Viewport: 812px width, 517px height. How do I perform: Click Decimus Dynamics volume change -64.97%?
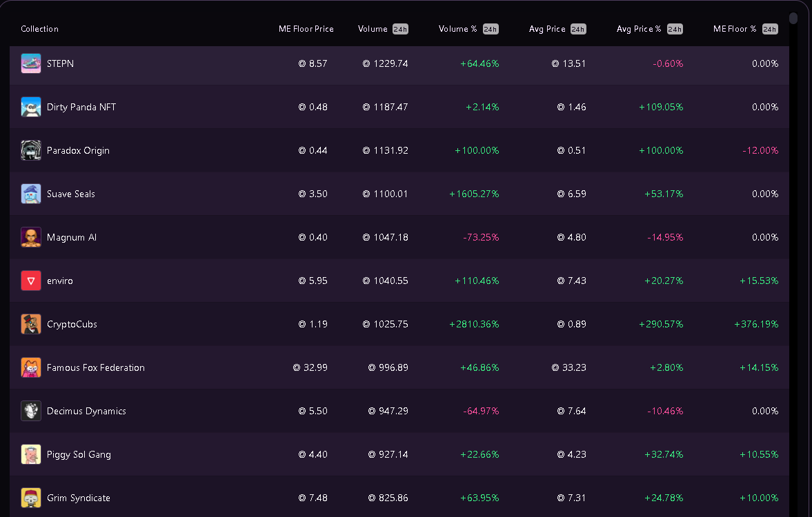point(481,412)
